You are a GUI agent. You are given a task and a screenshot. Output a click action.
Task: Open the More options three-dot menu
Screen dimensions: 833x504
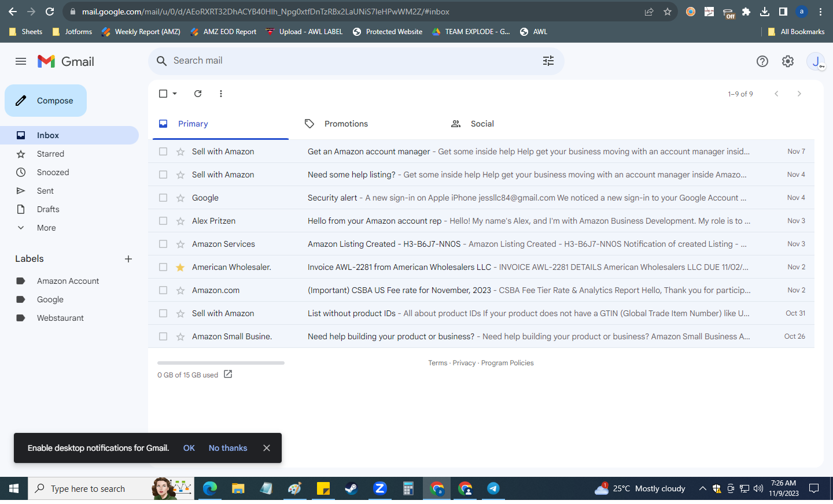pos(221,94)
